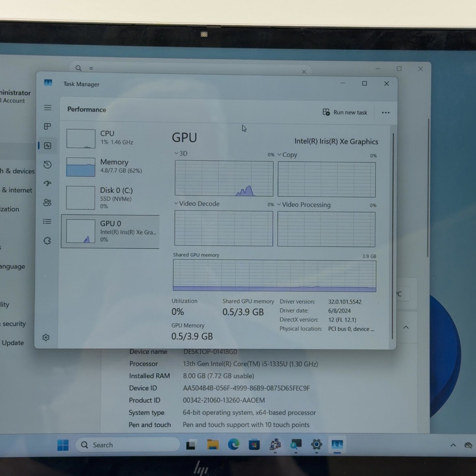Click the Settings window vertical scrollbar

(428, 188)
